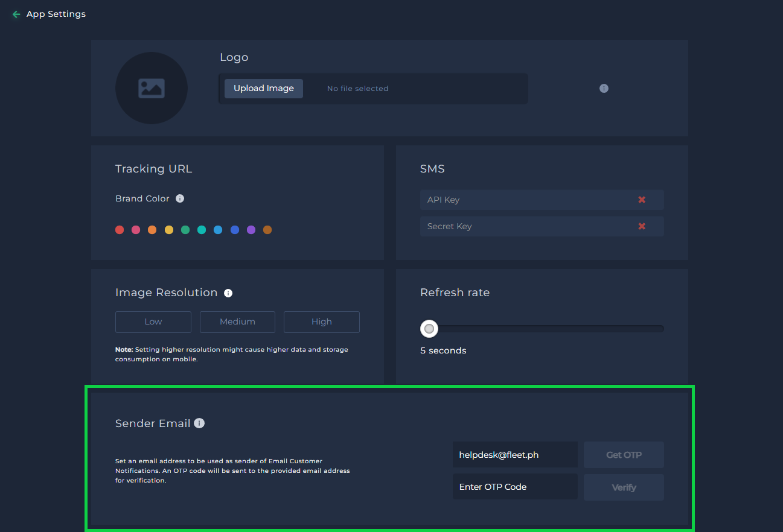Click the Brand Color info icon

180,198
